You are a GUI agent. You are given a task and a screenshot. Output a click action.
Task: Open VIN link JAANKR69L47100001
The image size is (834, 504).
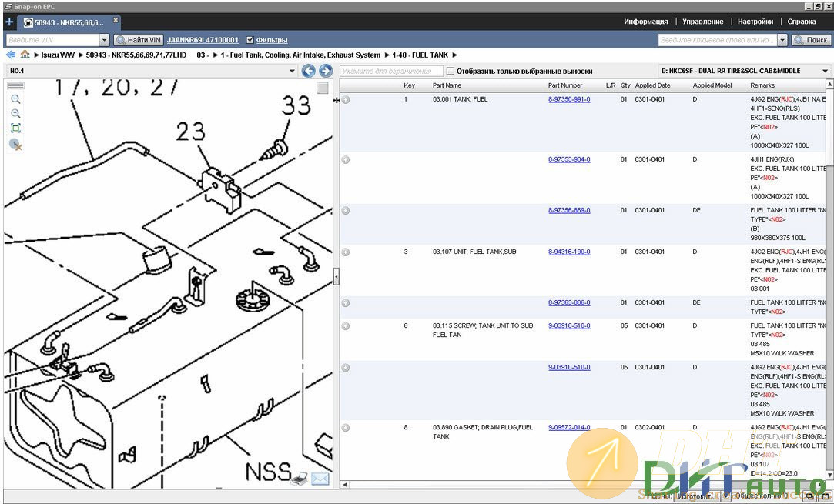[x=203, y=40]
